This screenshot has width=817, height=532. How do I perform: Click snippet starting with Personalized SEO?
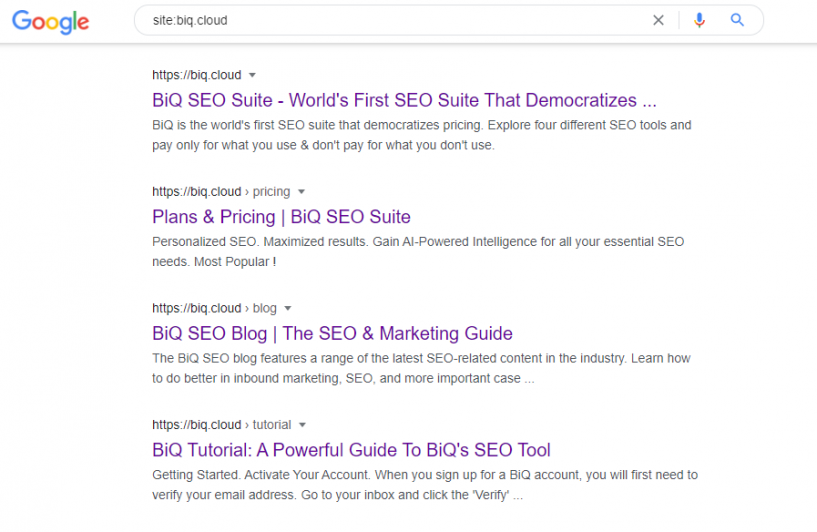point(418,252)
